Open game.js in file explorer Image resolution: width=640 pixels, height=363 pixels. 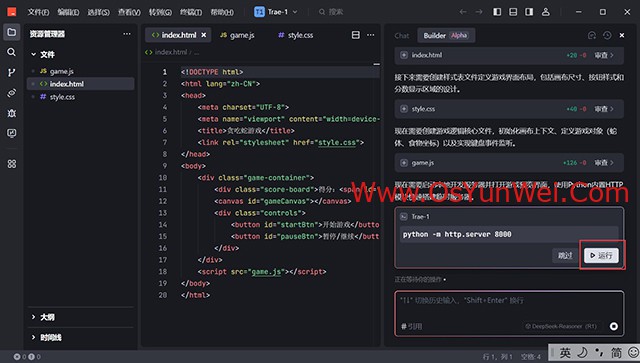(x=81, y=71)
